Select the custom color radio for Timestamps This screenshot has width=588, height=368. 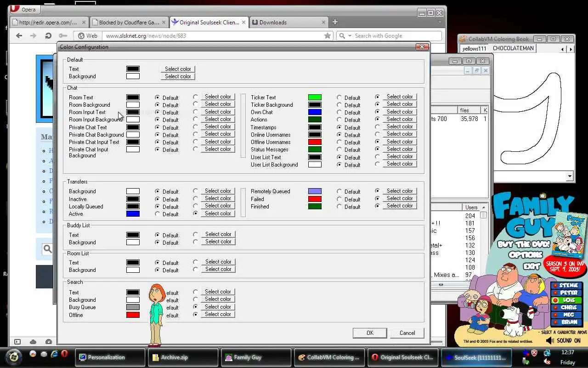pyautogui.click(x=378, y=126)
